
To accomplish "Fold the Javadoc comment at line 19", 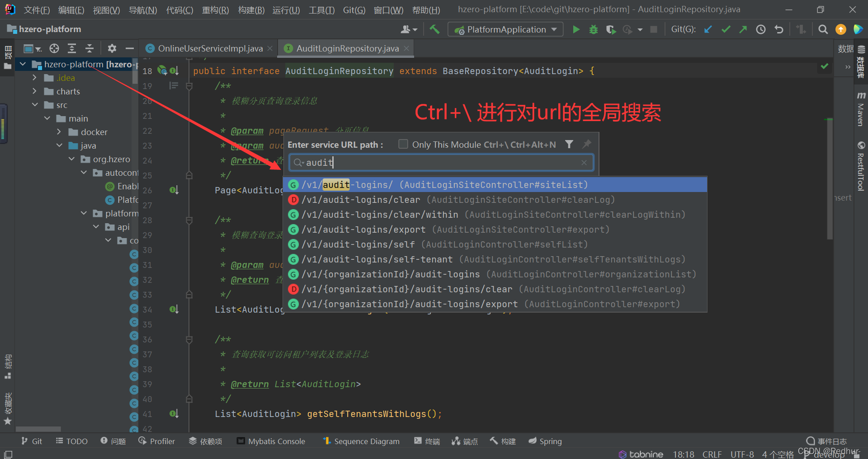I will coord(189,86).
